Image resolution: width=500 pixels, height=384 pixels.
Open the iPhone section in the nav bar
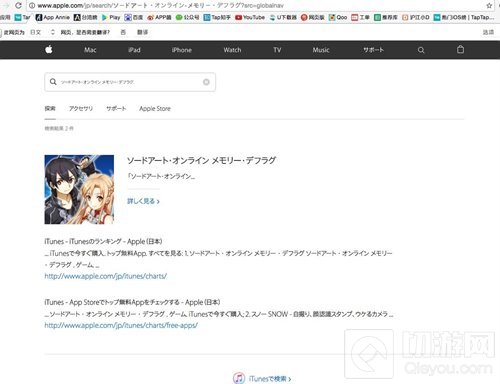pos(182,50)
